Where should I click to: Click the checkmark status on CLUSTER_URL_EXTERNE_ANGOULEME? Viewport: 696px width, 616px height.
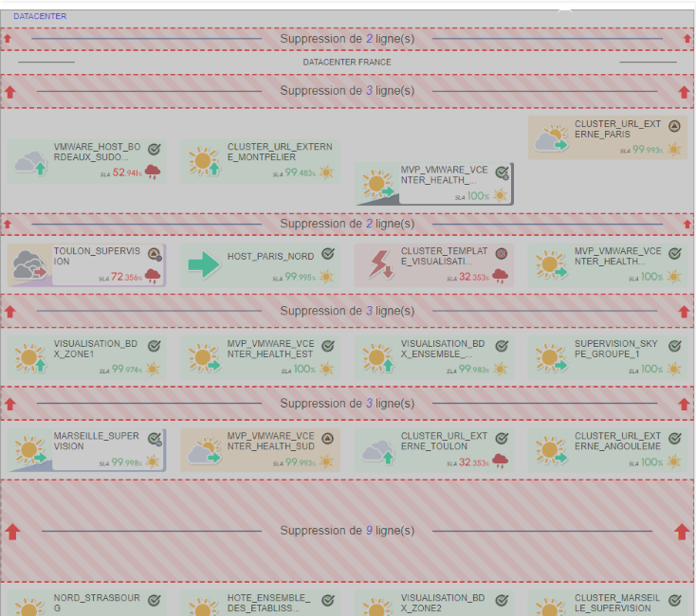click(674, 438)
